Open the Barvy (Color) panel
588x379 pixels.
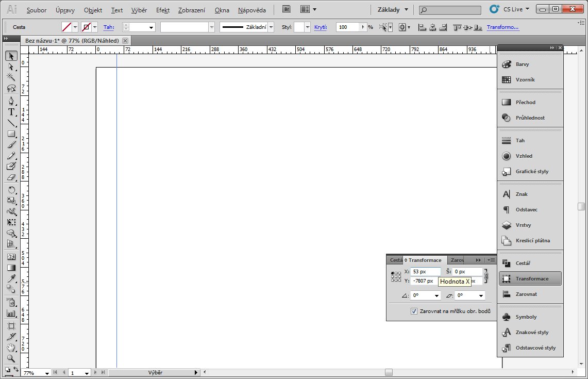tap(530, 64)
